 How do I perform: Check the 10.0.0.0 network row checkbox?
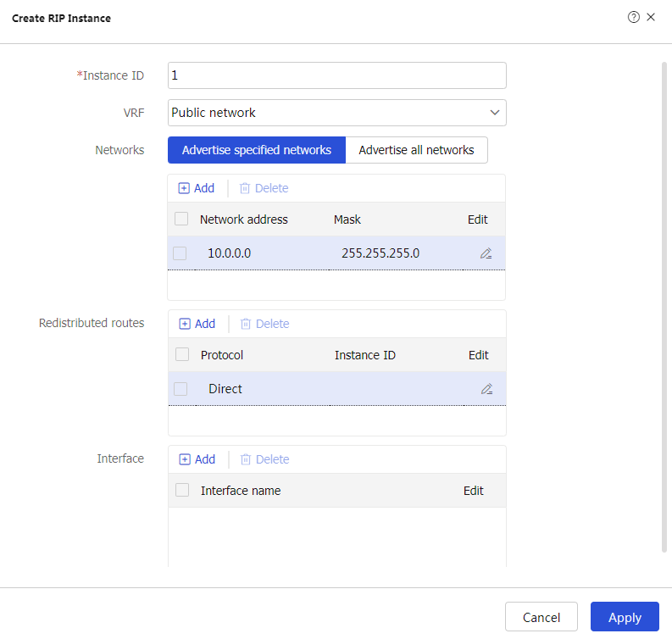coord(180,253)
